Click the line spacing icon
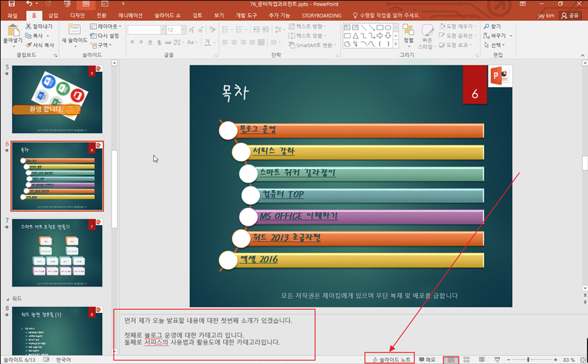 (278, 30)
